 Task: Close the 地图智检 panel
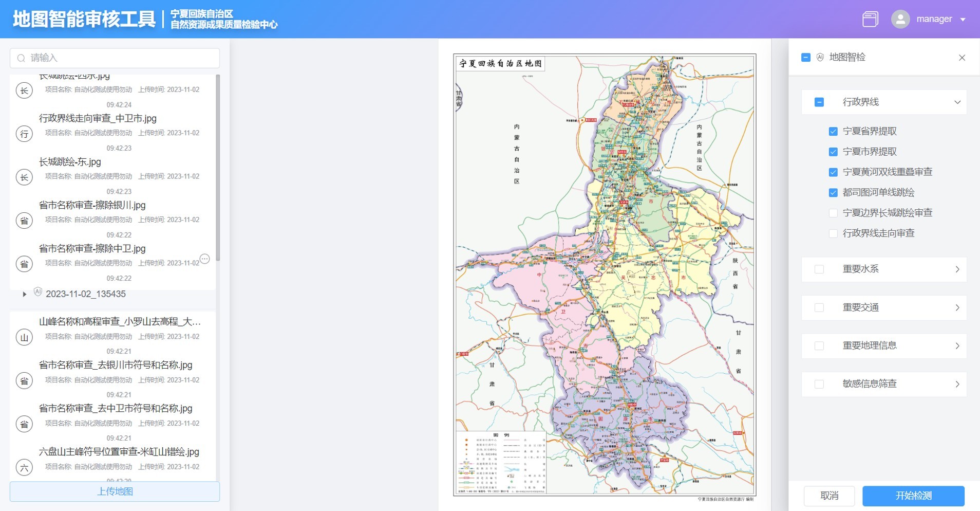(x=962, y=58)
